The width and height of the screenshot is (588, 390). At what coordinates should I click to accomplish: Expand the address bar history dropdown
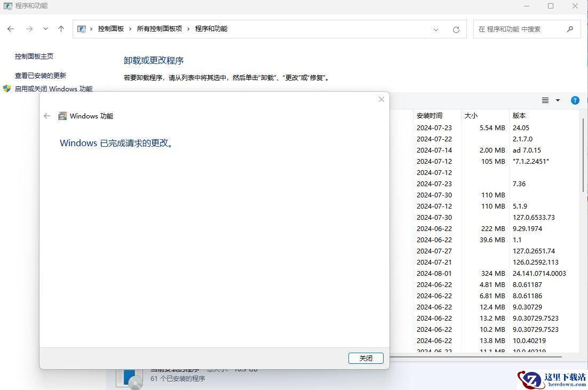click(436, 29)
